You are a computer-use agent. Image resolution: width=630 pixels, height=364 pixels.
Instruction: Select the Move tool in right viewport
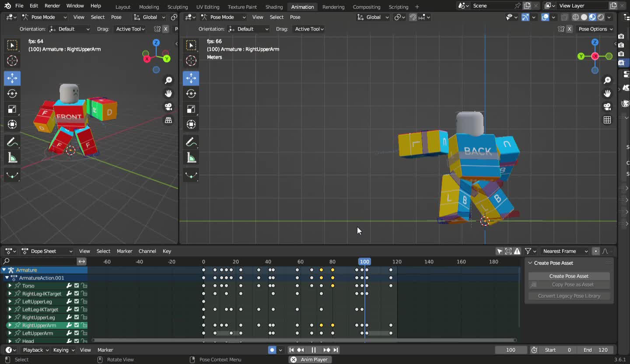tap(191, 78)
